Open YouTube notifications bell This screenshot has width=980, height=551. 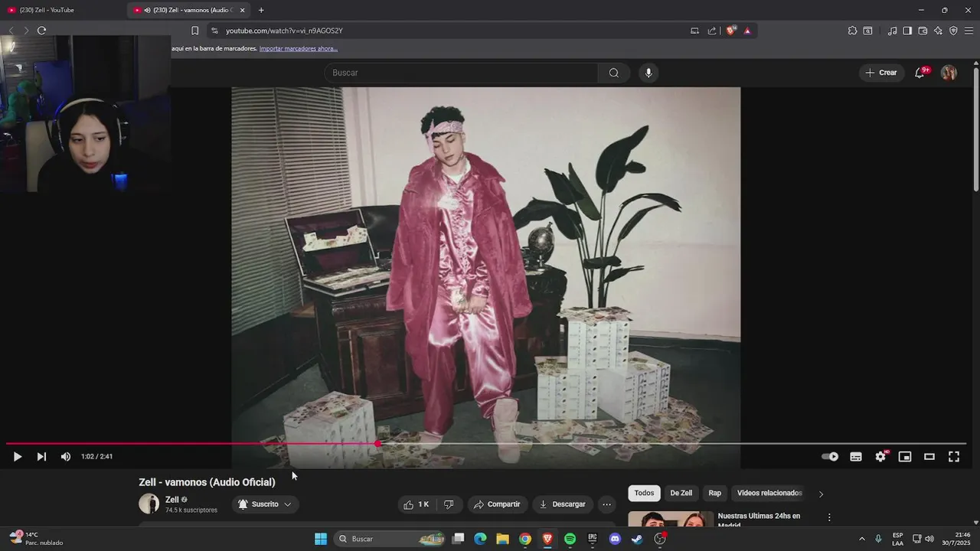(x=920, y=73)
